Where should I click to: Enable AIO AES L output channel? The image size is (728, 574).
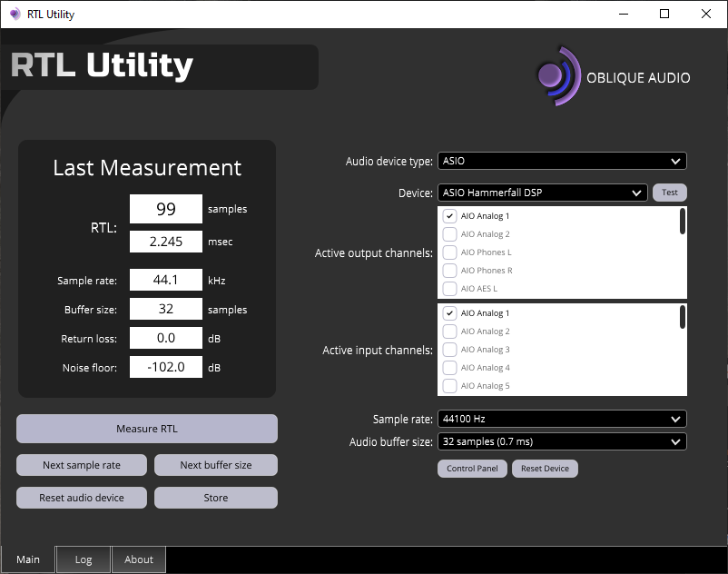449,289
